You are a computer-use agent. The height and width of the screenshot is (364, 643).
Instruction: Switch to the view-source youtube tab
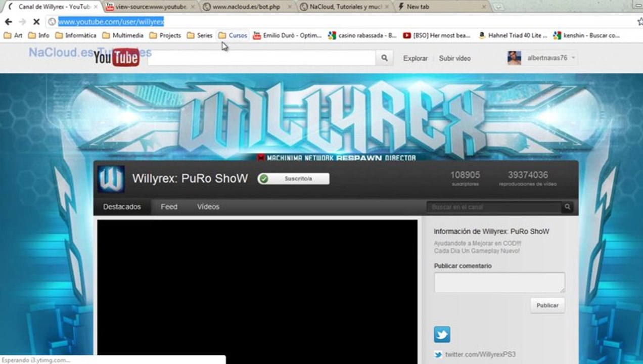[150, 7]
